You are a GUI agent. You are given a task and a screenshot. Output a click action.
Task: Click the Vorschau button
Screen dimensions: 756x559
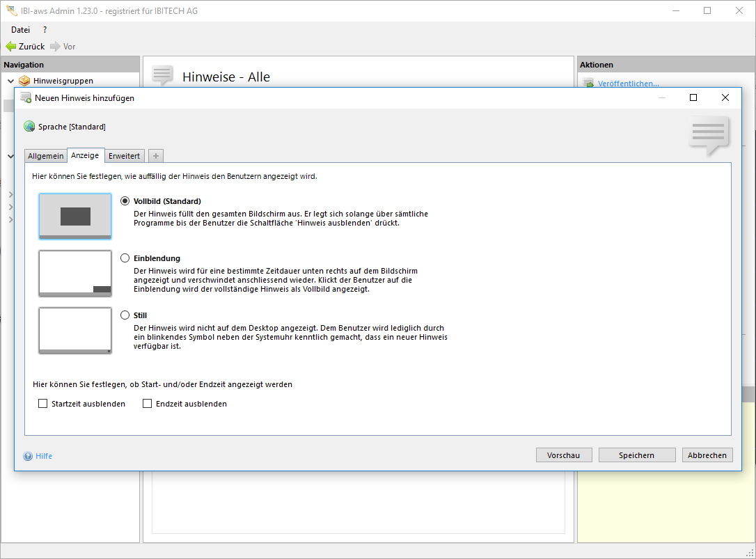(564, 455)
